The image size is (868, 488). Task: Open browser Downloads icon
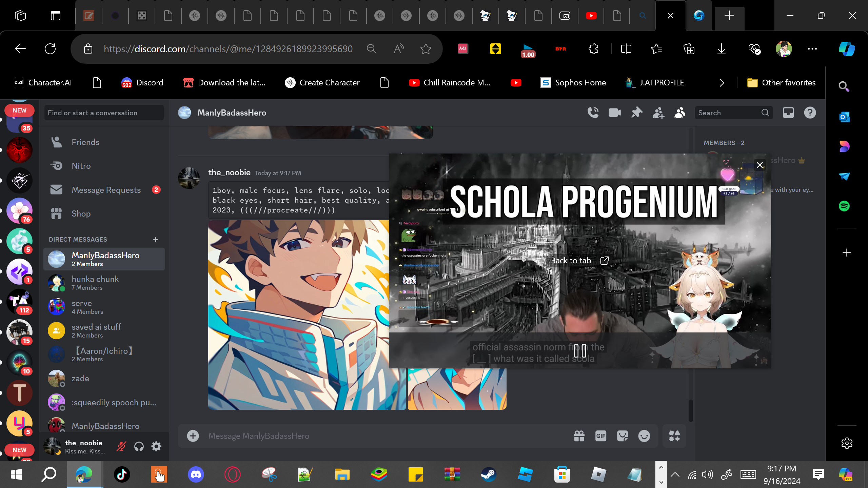722,49
